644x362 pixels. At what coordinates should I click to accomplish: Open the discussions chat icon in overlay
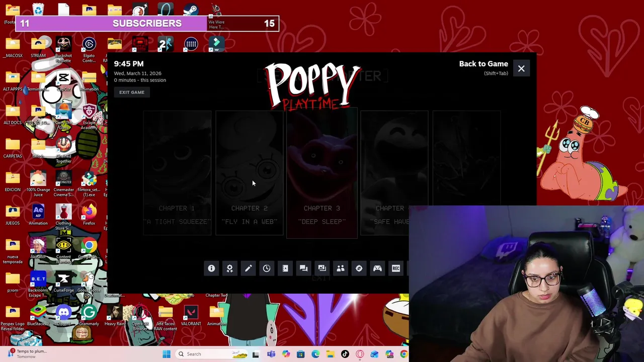303,268
